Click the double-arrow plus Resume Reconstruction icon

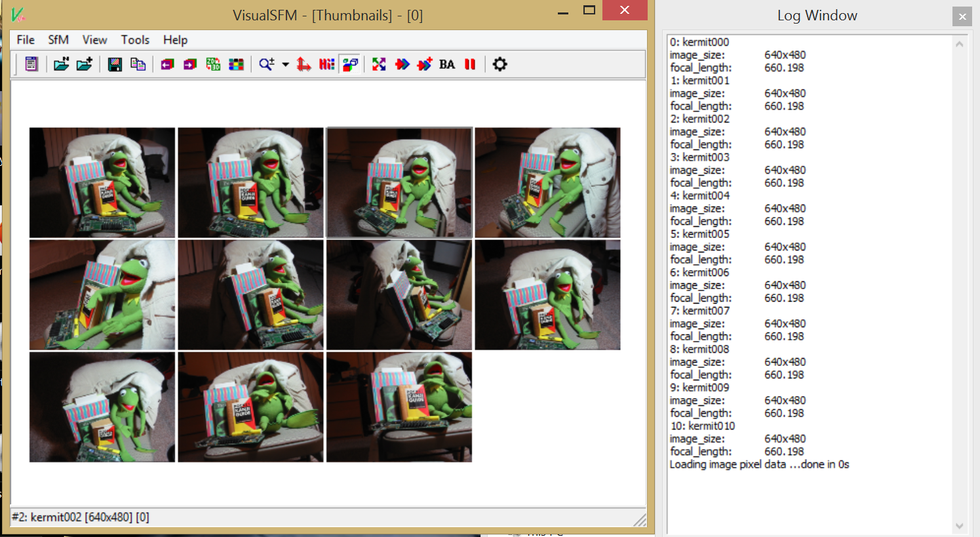pos(425,64)
